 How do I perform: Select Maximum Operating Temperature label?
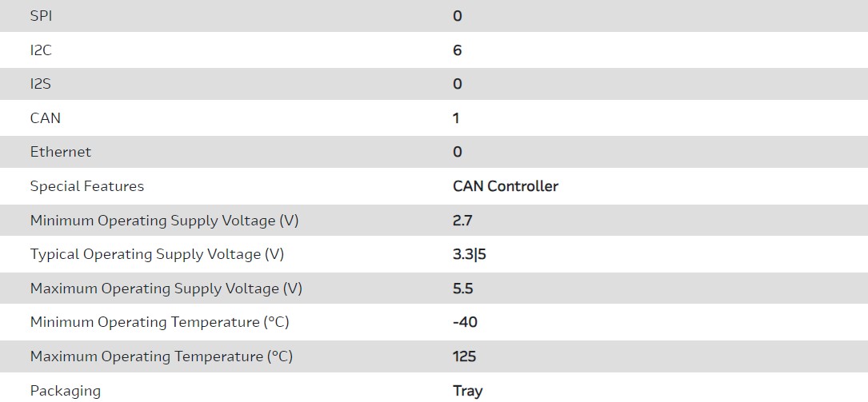[x=161, y=356]
